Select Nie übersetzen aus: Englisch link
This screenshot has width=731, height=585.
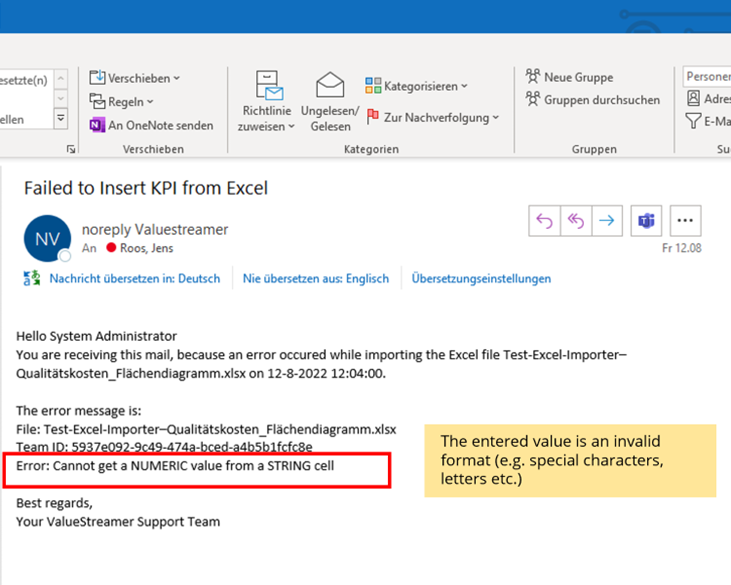click(x=315, y=279)
